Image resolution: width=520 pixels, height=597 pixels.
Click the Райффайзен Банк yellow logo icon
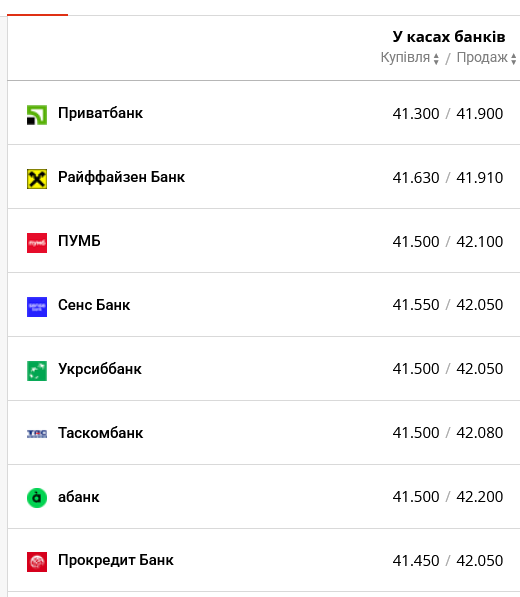(37, 179)
